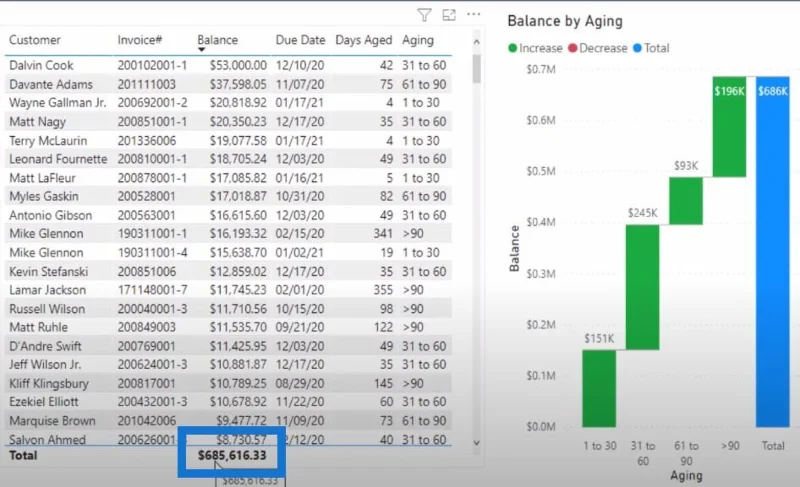
Task: Sort by the Balance column header
Action: click(x=217, y=40)
